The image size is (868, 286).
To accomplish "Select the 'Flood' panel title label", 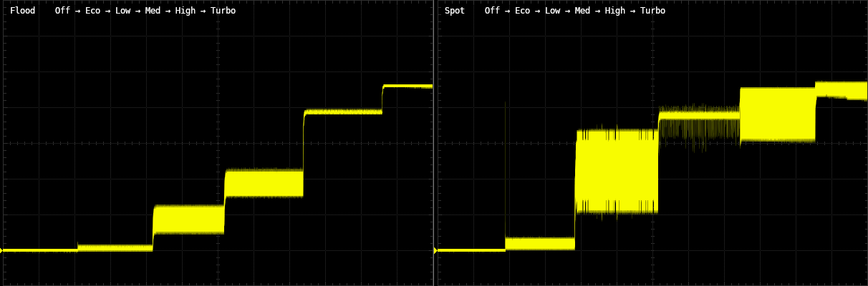I will click(x=22, y=11).
